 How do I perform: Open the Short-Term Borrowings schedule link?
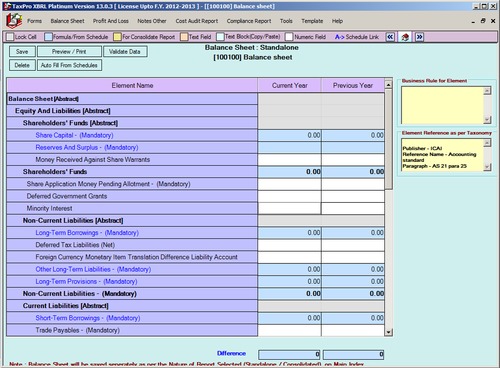coord(88,318)
